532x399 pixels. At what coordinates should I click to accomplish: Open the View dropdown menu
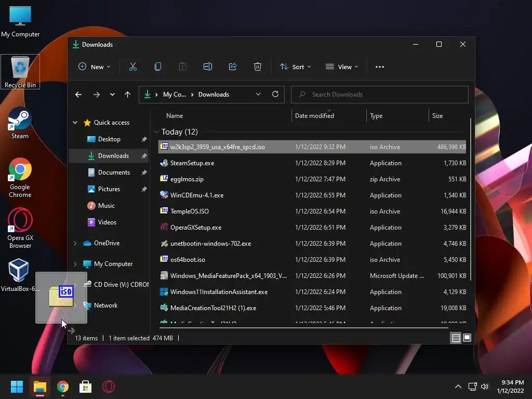click(342, 67)
